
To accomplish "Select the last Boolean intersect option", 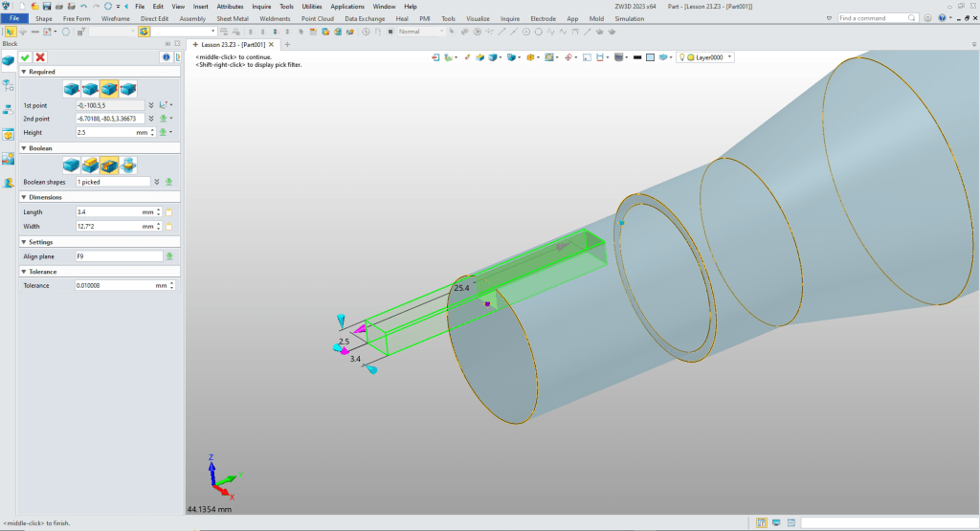I will [128, 165].
